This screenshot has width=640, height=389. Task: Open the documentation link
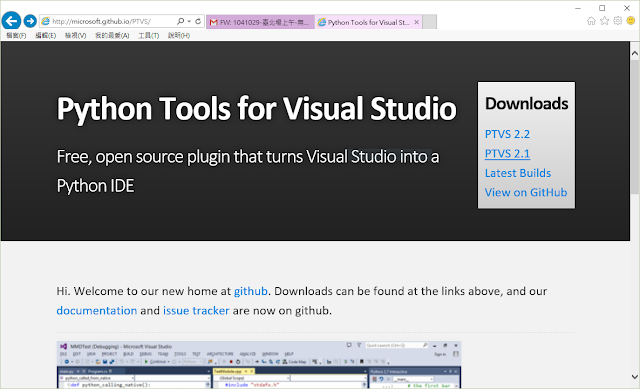pyautogui.click(x=97, y=311)
